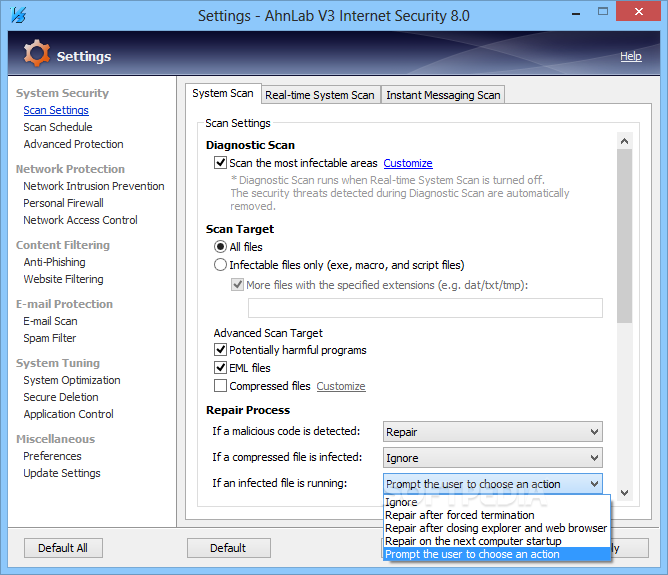668x575 pixels.
Task: Open Scan Schedule settings
Action: coord(58,127)
